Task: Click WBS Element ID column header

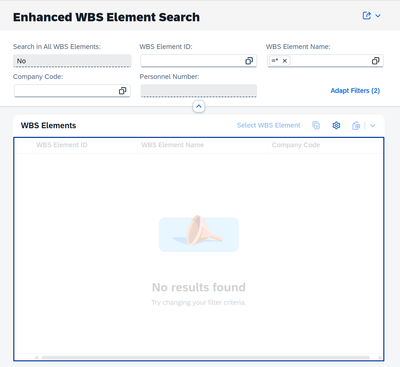Action: 85,145
